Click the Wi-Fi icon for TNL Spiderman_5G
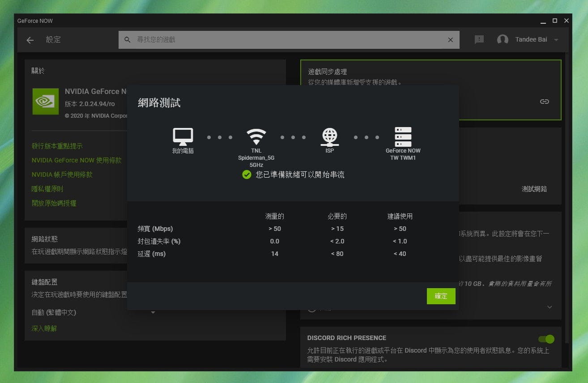This screenshot has height=383, width=588. [256, 136]
